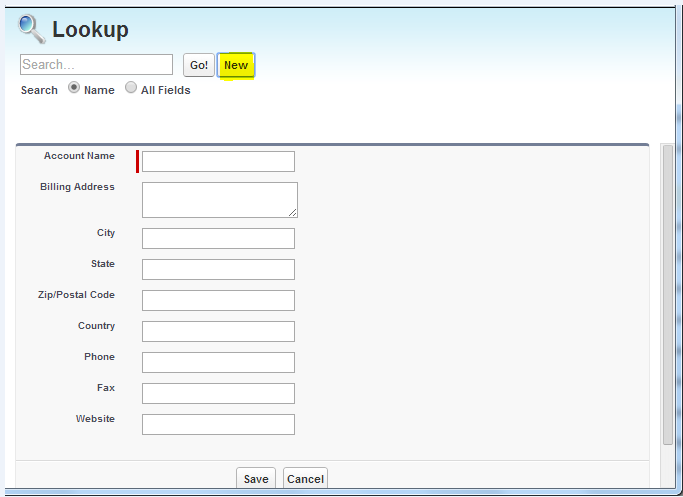Click the Website label

click(x=95, y=419)
